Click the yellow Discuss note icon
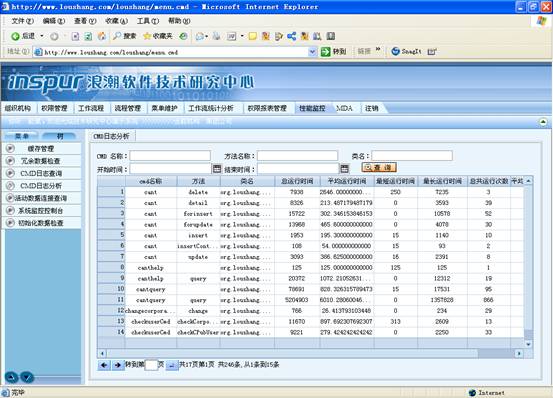The height and width of the screenshot is (398, 553). (253, 36)
